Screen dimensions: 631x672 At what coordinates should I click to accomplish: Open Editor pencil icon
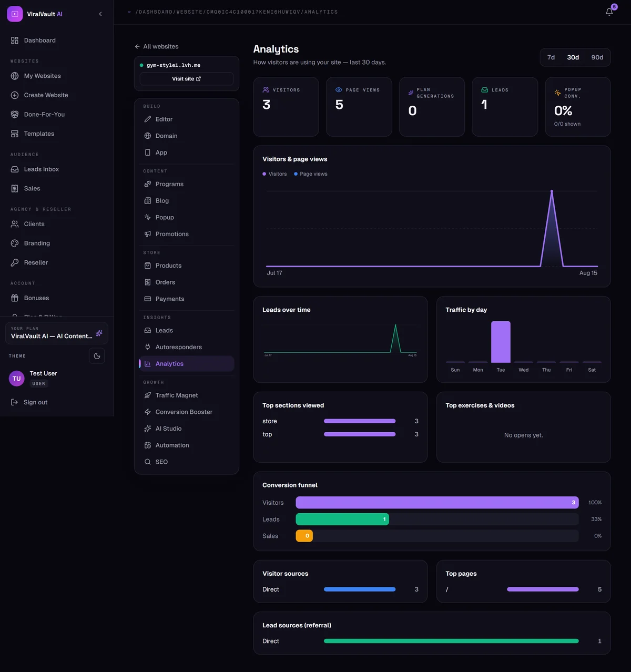(x=148, y=119)
